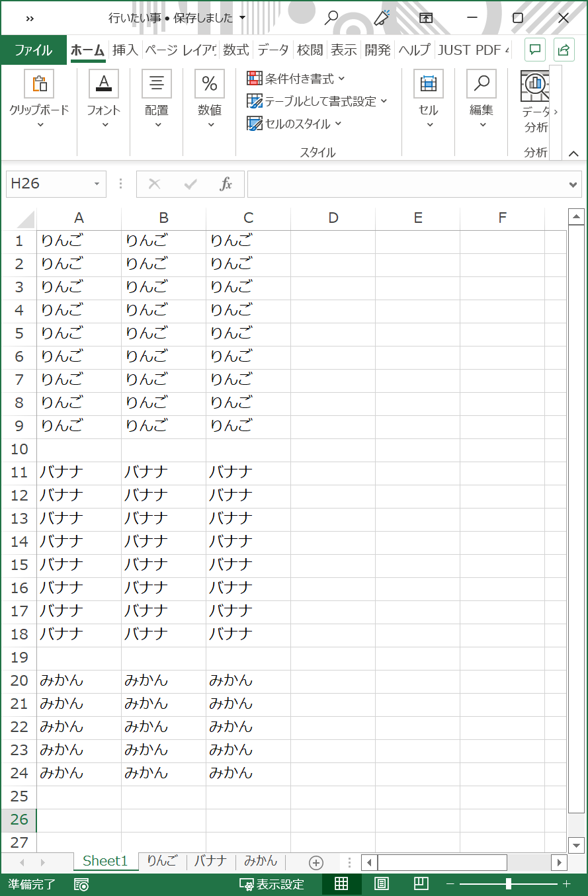588x896 pixels.
Task: Open the Insert ribbon tab
Action: pyautogui.click(x=125, y=50)
